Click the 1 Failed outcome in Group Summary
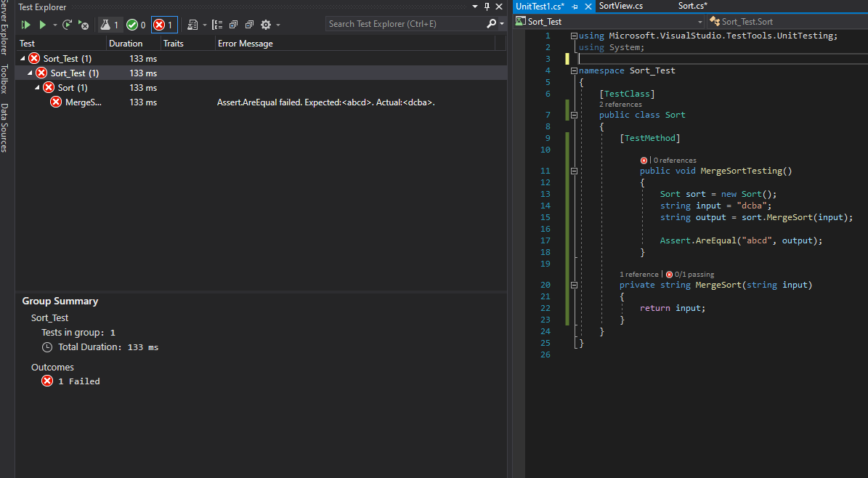 pos(71,381)
